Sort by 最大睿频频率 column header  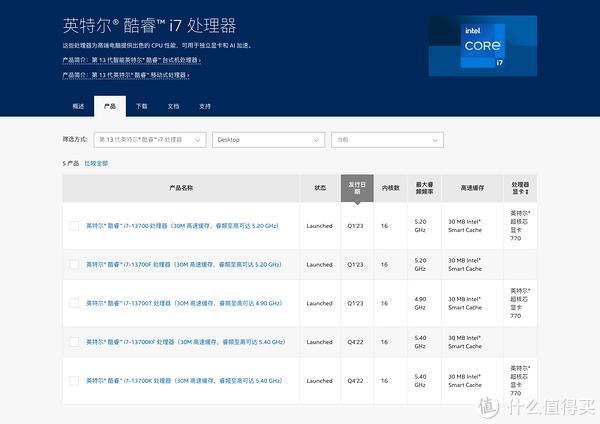tap(424, 188)
